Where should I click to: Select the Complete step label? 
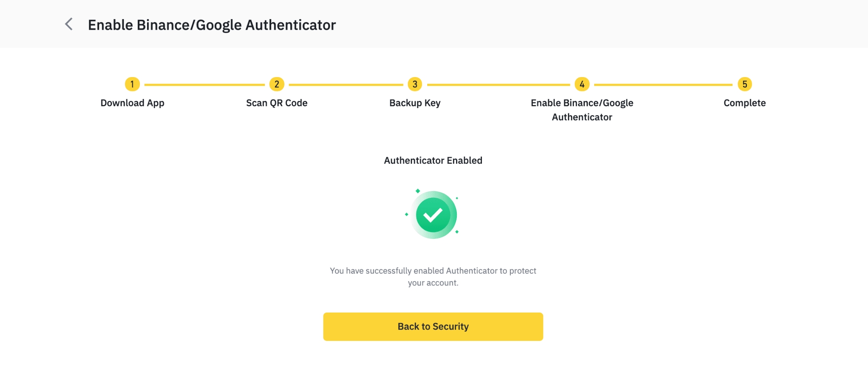coord(745,103)
